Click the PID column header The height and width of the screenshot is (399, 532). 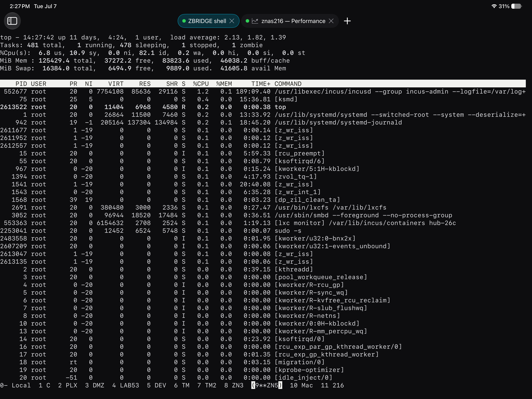21,84
